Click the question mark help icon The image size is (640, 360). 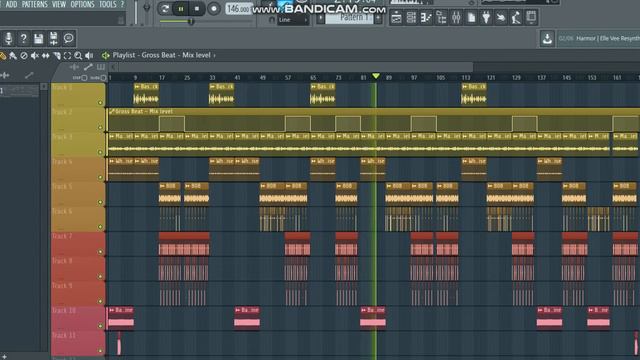point(24,38)
